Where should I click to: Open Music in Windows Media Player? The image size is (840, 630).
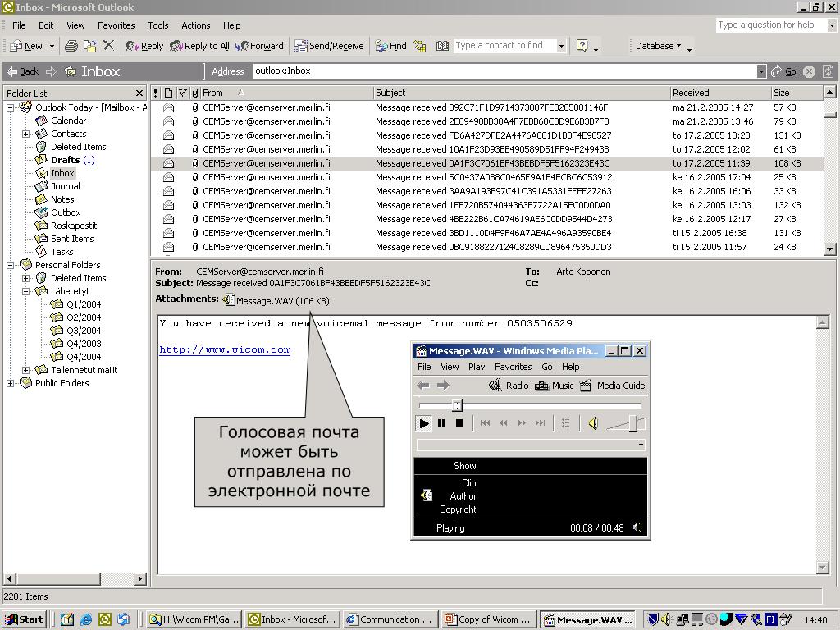coord(554,386)
